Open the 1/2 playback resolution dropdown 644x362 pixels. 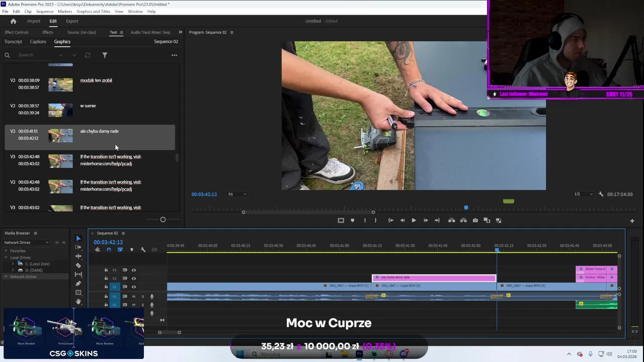[583, 194]
